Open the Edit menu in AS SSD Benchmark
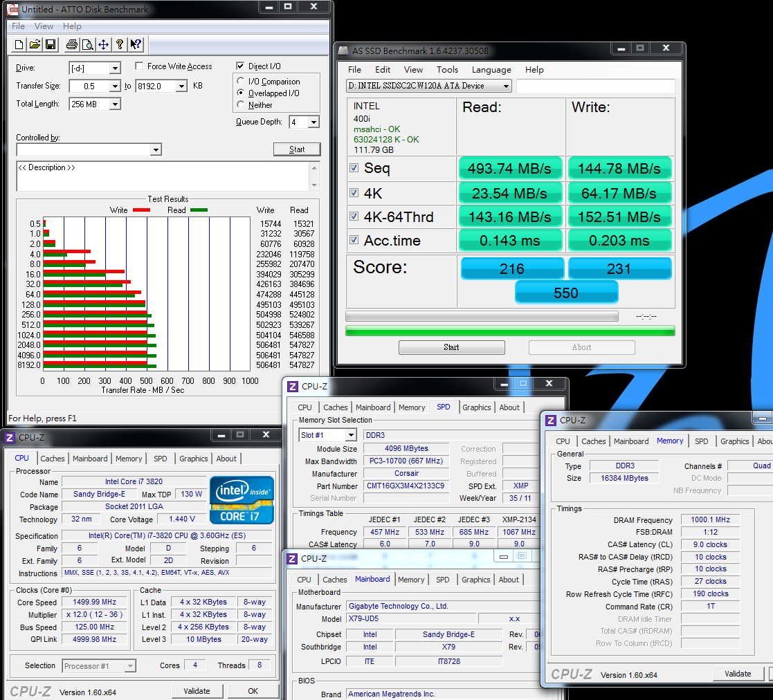The width and height of the screenshot is (773, 700). pos(383,69)
